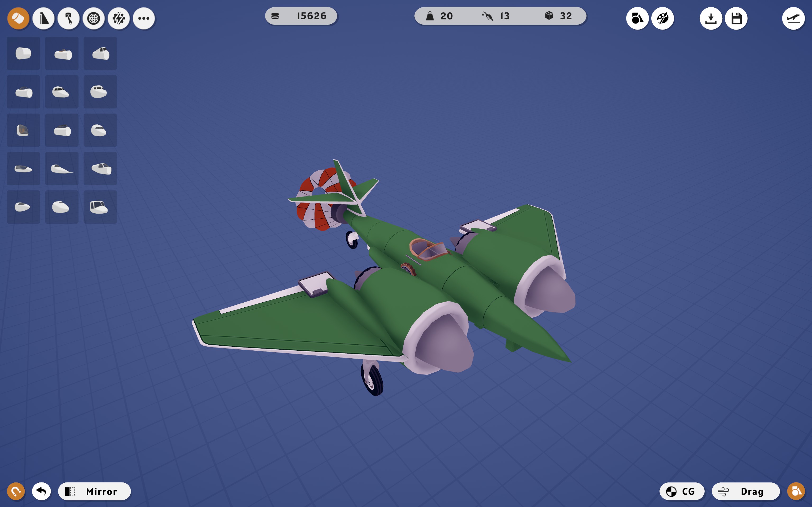
Task: Open the engine piston parts category
Action: pyautogui.click(x=68, y=18)
